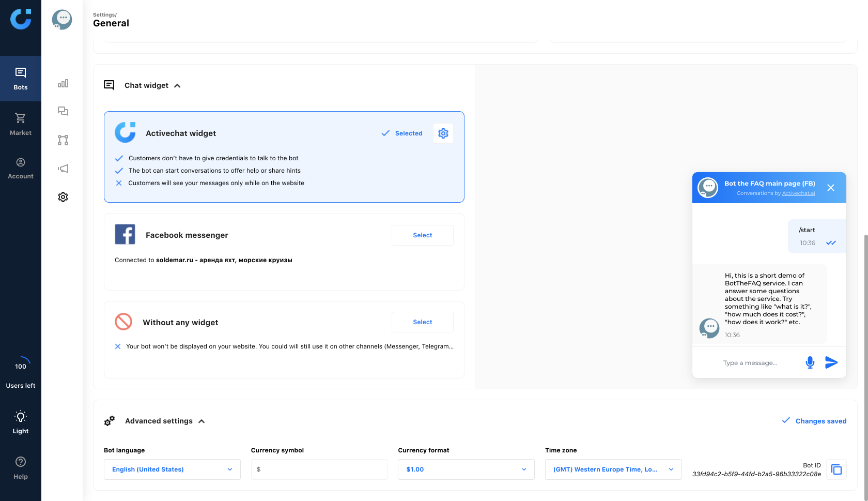Viewport: 868px width, 501px height.
Task: Collapse the Chat widget section
Action: tap(177, 86)
